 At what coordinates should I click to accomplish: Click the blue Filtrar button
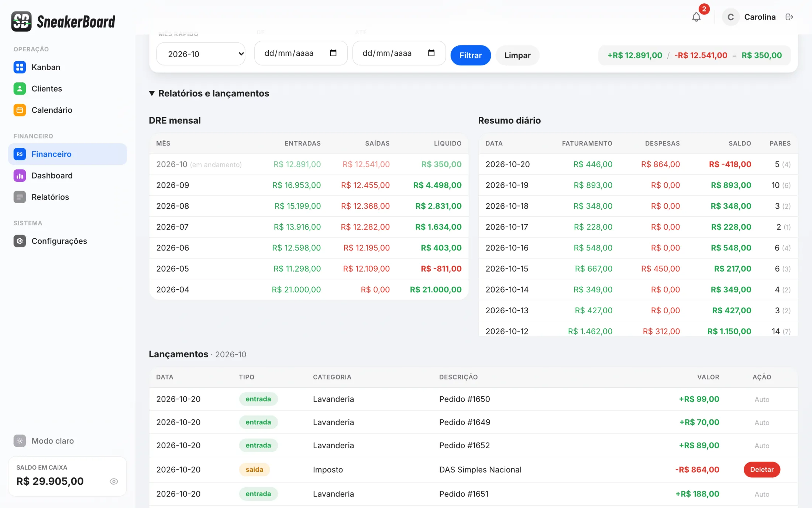click(471, 55)
